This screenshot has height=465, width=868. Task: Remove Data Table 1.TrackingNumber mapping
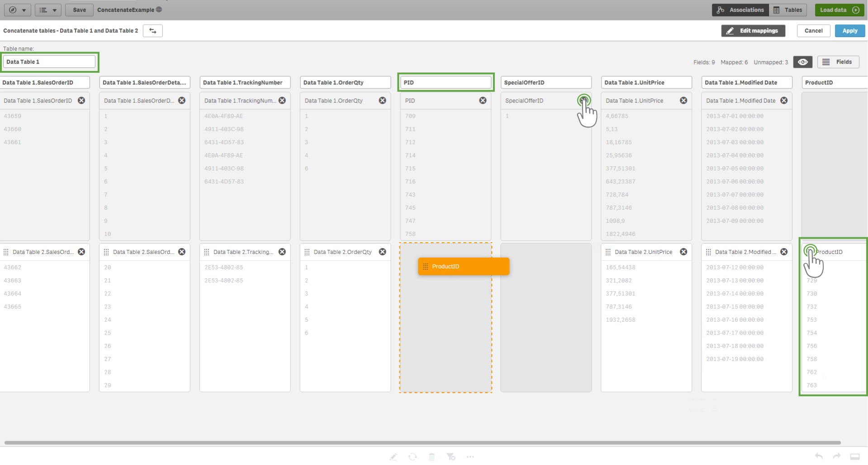[x=282, y=100]
